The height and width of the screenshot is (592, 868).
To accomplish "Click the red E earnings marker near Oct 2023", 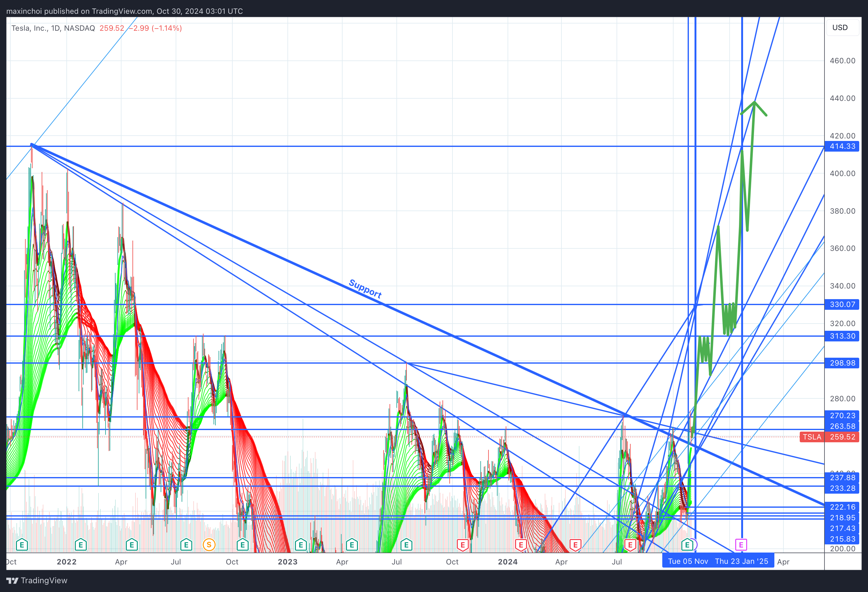I will [x=462, y=545].
